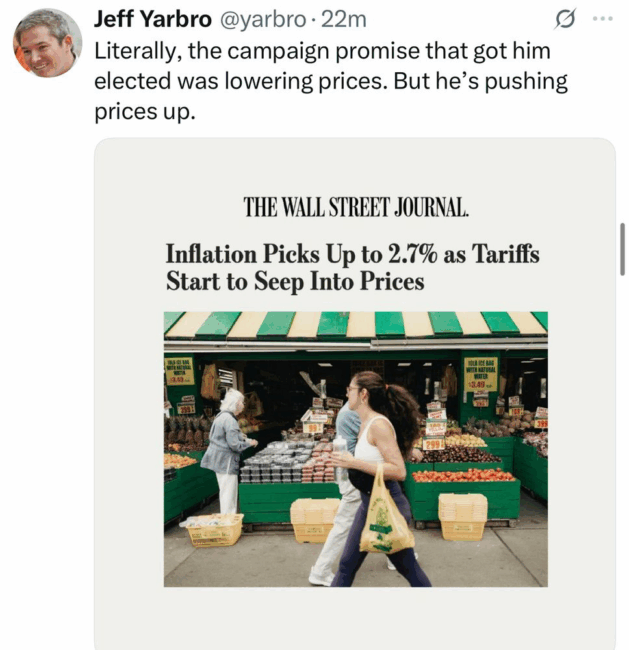
Task: Click the stacked yellow baskets on right
Action: click(462, 517)
